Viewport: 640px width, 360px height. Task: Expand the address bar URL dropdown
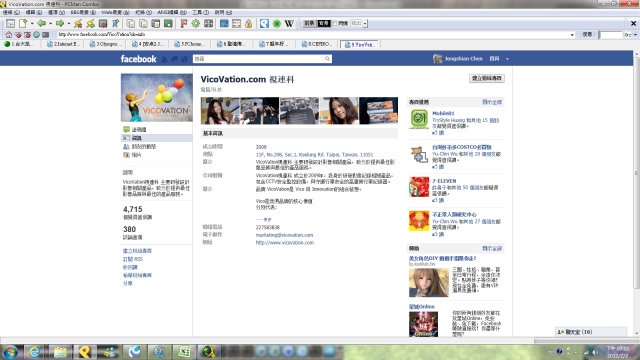coord(572,35)
